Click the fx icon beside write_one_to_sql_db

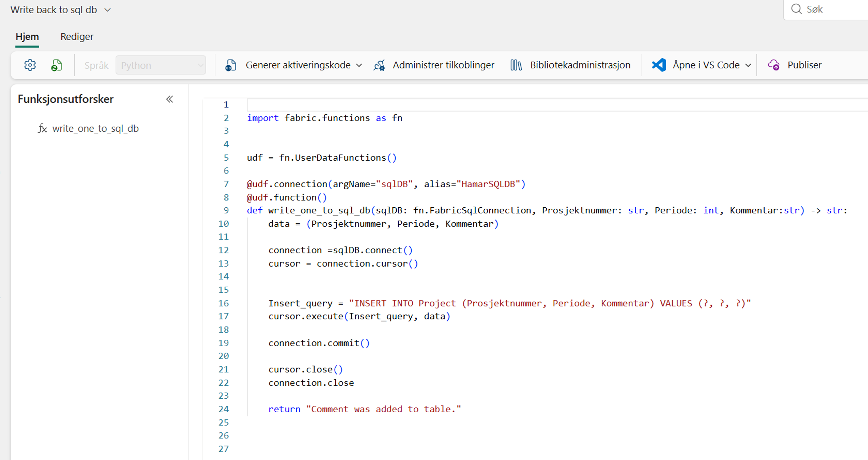tap(42, 128)
